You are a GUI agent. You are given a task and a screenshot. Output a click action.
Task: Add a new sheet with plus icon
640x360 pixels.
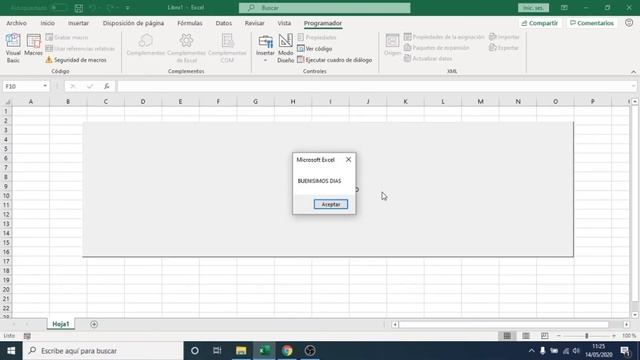94,324
